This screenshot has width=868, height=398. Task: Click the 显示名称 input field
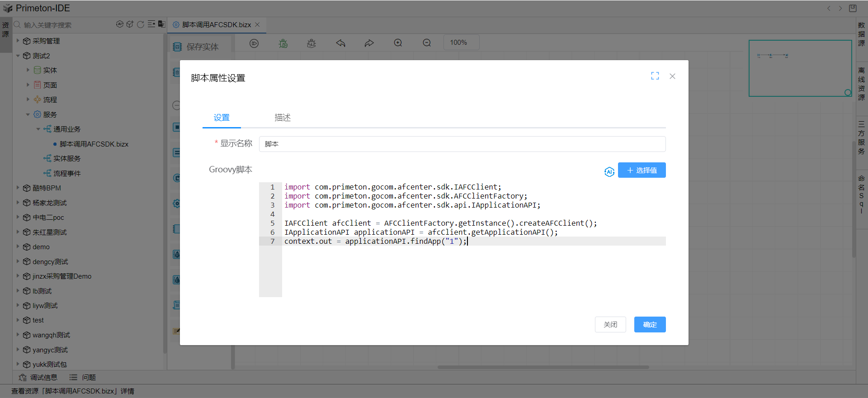coord(462,144)
